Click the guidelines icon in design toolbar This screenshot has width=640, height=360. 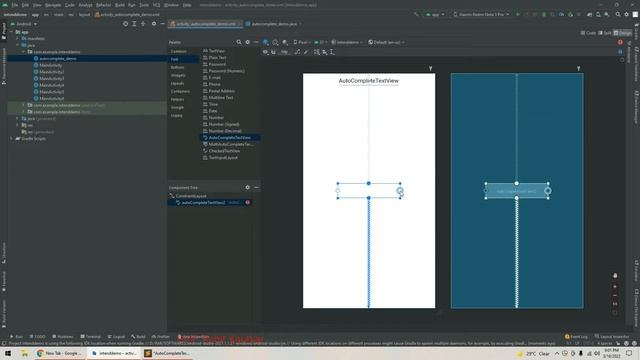[332, 52]
